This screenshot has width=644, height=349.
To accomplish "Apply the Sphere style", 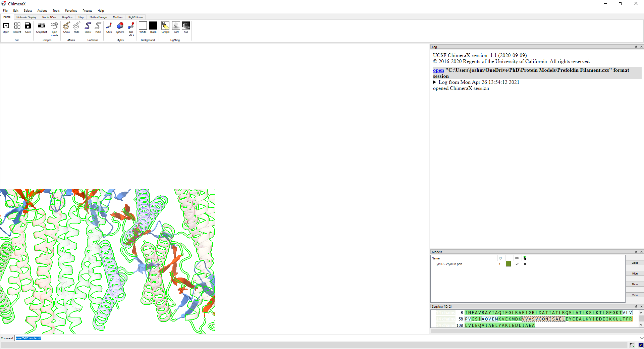I will coord(120,26).
